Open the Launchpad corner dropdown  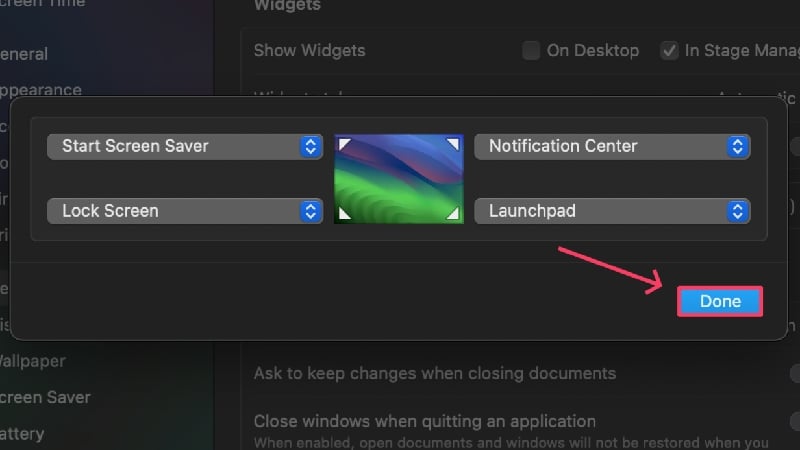tap(612, 211)
